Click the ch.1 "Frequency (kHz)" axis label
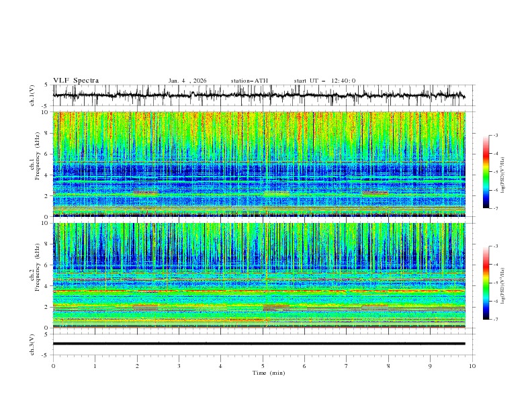The image size is (532, 411). (38, 156)
